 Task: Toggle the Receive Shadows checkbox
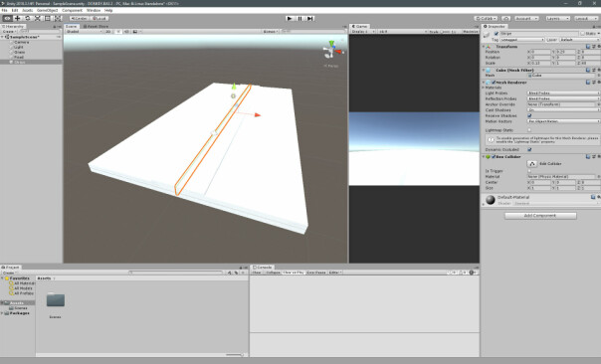click(x=529, y=115)
